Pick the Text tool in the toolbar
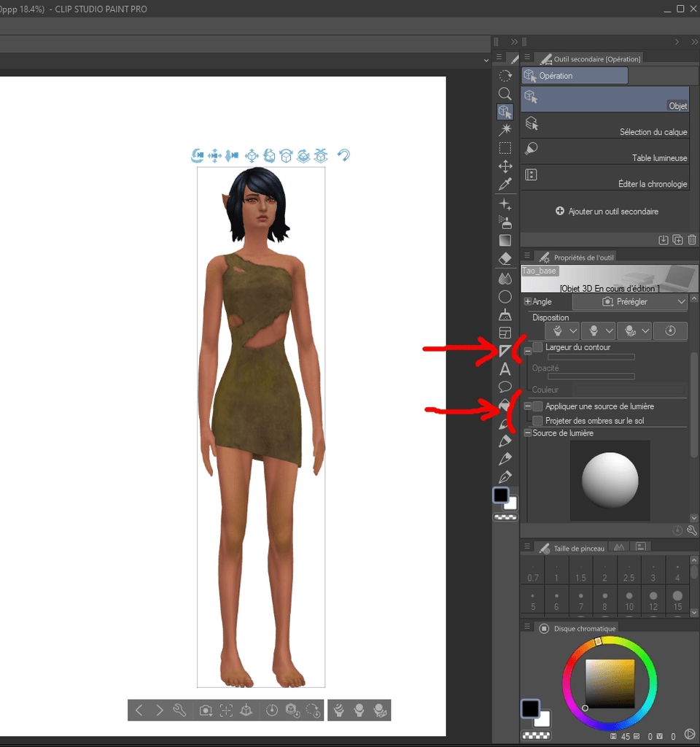The image size is (700, 747). [x=505, y=369]
